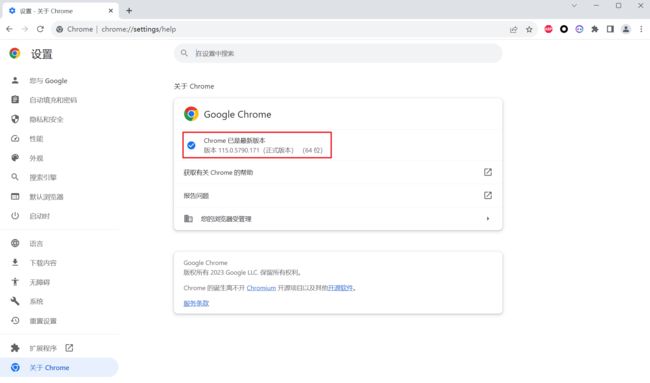Click the profile avatar icon

coord(626,29)
